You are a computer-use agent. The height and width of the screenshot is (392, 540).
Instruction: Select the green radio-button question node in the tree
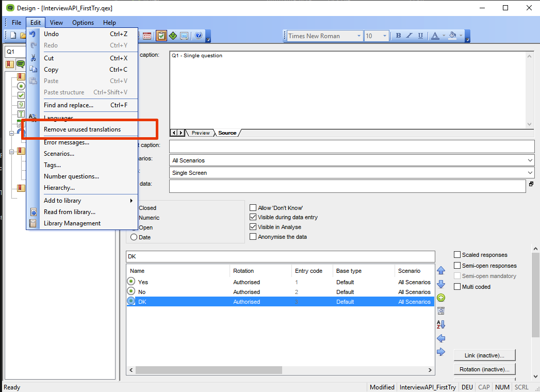point(21,86)
